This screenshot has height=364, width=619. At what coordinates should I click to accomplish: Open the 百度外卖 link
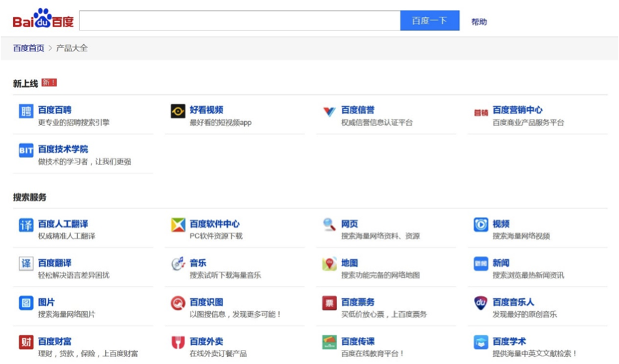click(206, 341)
